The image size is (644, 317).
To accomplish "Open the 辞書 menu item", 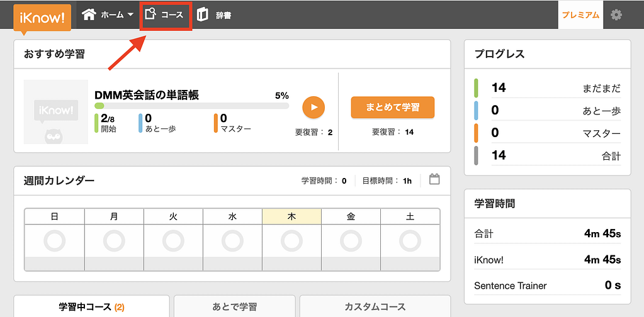I will tap(223, 14).
